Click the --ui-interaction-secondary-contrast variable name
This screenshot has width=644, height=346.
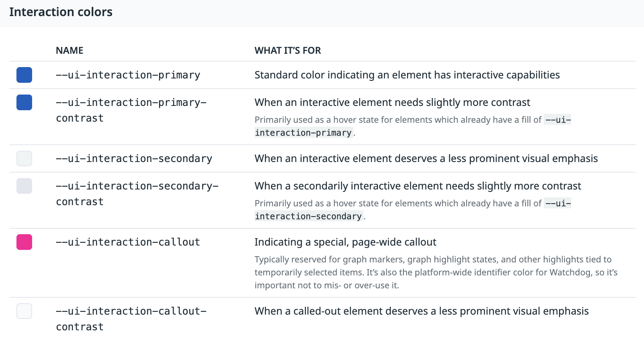(x=137, y=194)
